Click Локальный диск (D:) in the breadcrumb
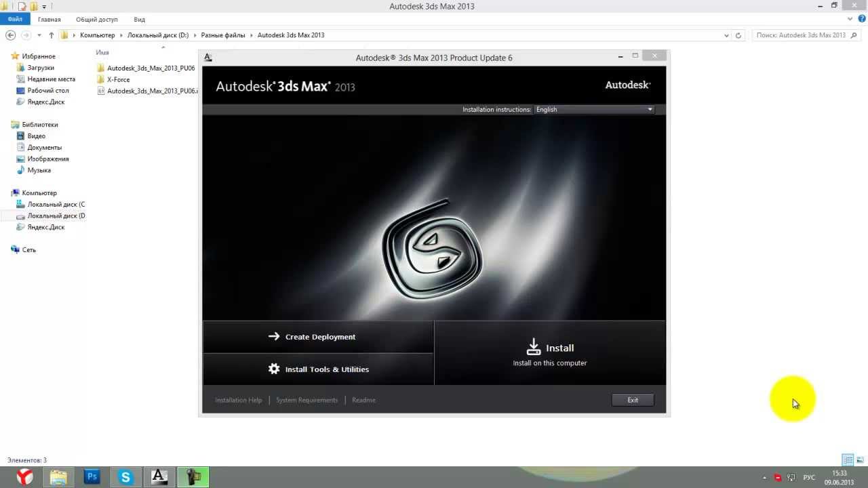The image size is (868, 488). click(x=158, y=35)
